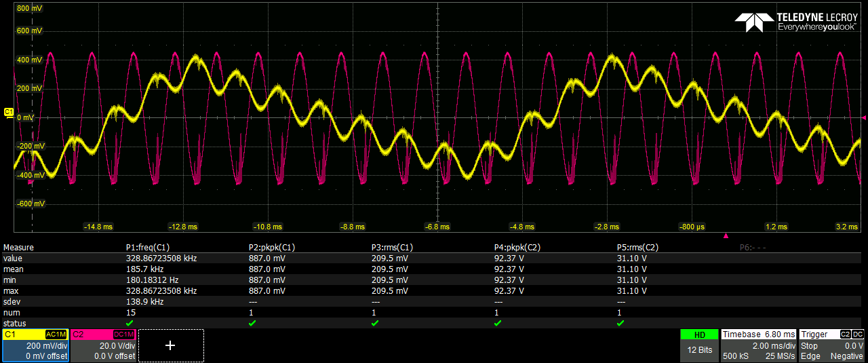The image size is (868, 363).
Task: Click the trigger Edge type label
Action: tap(810, 356)
